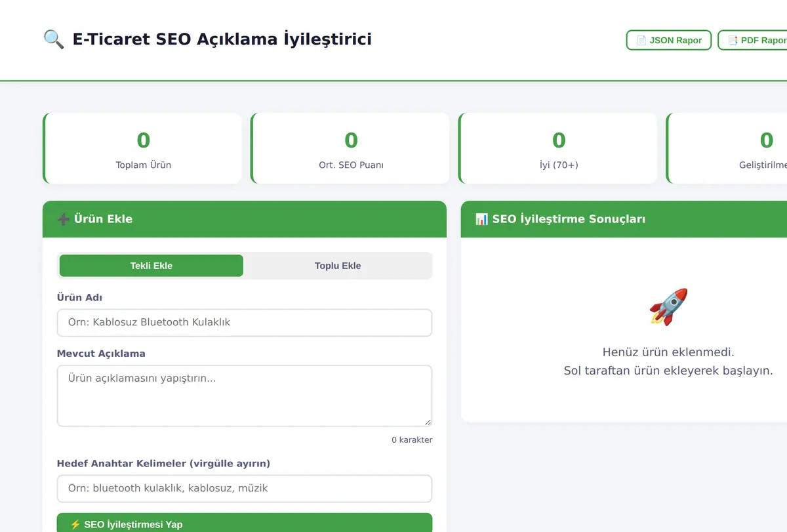The height and width of the screenshot is (532, 787).
Task: Click the "Ürün Ekle" panel heading
Action: point(104,219)
